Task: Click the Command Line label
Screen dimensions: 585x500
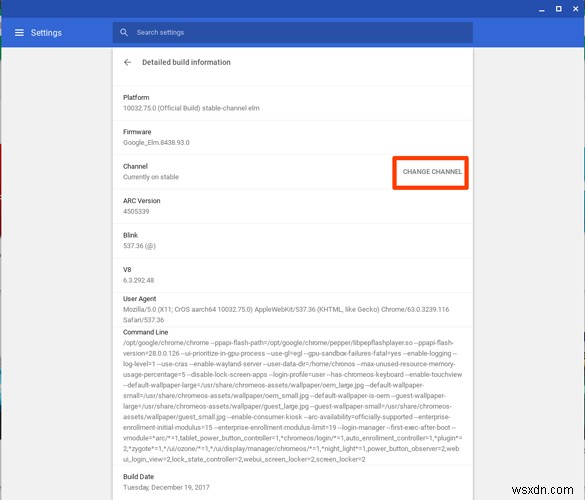Action: (x=146, y=332)
